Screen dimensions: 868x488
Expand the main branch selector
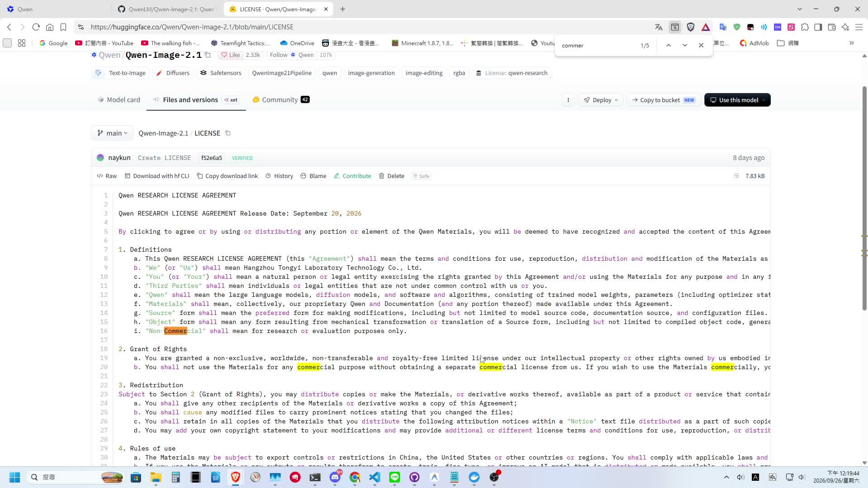112,133
